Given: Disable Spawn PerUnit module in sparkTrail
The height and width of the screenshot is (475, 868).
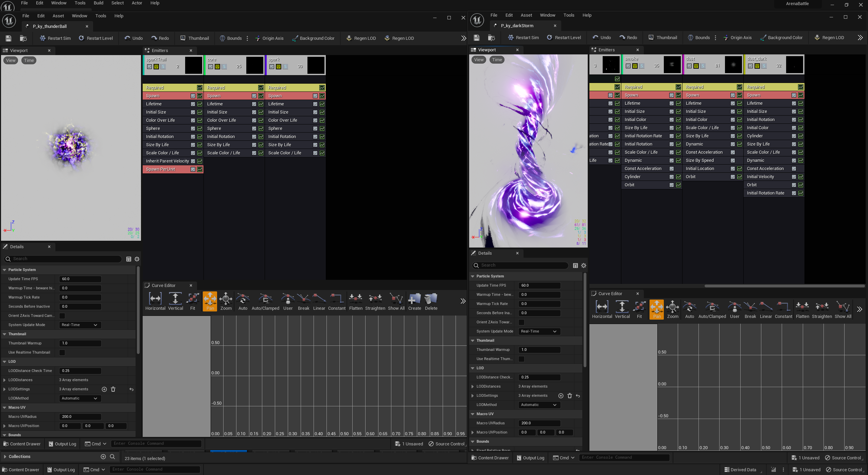Looking at the screenshot, I should [193, 169].
